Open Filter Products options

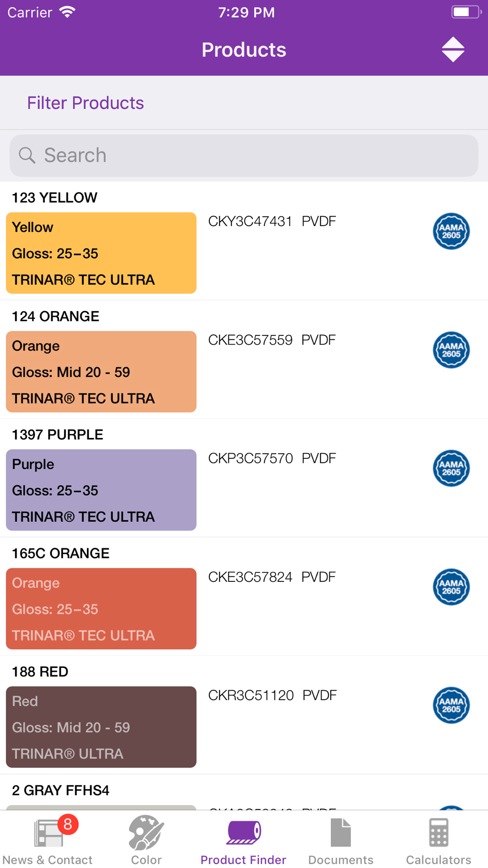click(85, 103)
